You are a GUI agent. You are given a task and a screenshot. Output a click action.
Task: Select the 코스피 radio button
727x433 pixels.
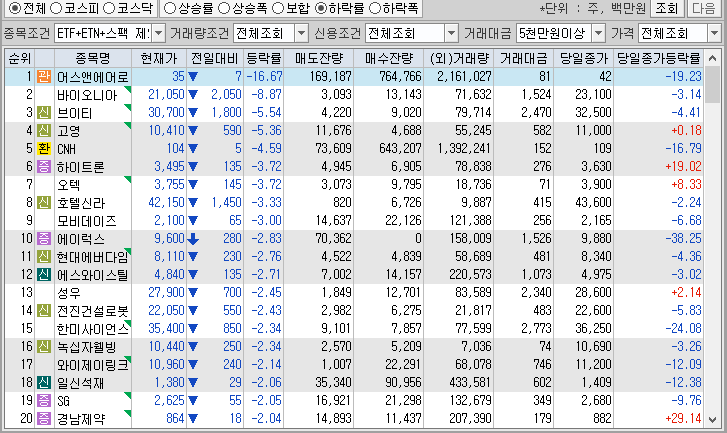[56, 8]
